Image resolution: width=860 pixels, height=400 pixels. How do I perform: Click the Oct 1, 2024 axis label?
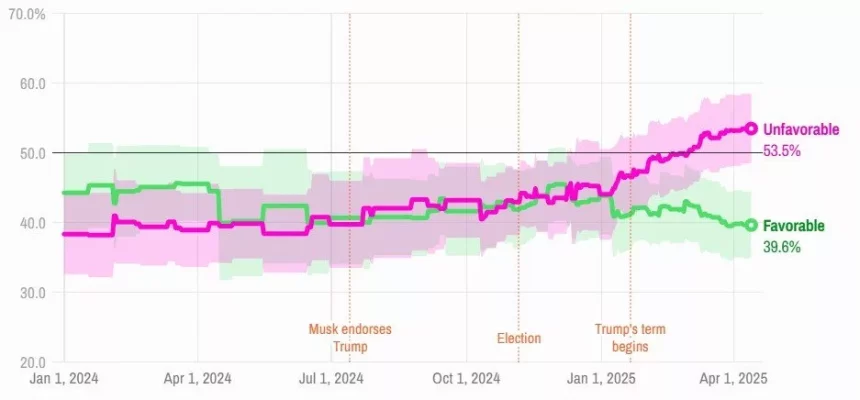(x=466, y=379)
